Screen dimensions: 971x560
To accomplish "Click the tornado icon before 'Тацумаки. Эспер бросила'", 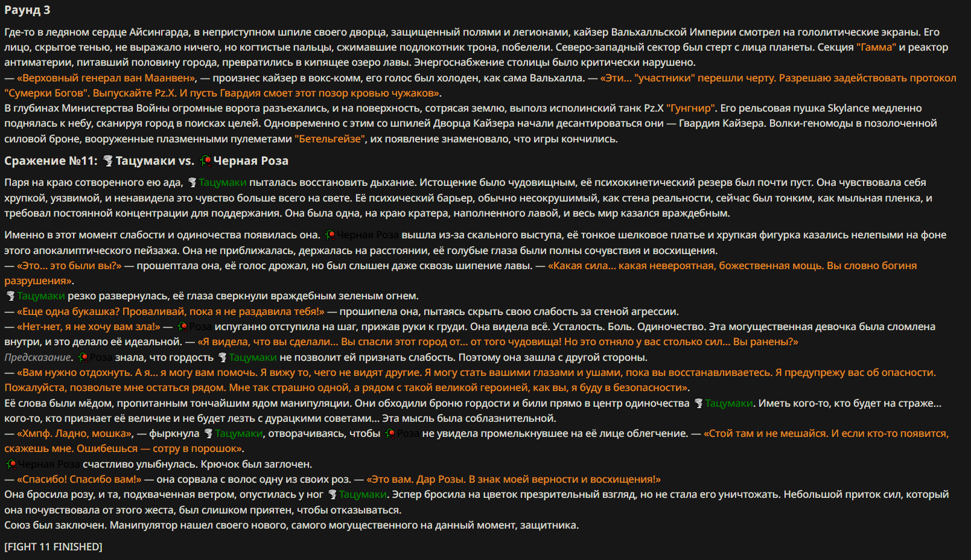I will (x=332, y=494).
